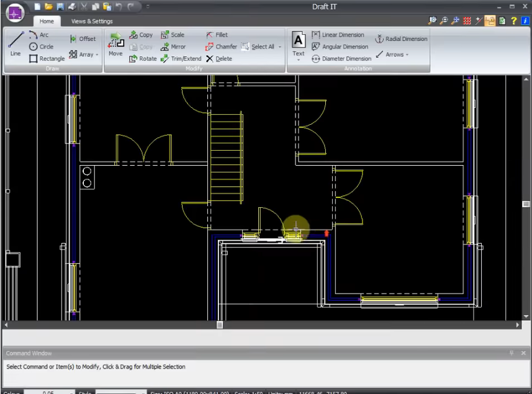
Task: Toggle the red grid display icon
Action: point(467,21)
